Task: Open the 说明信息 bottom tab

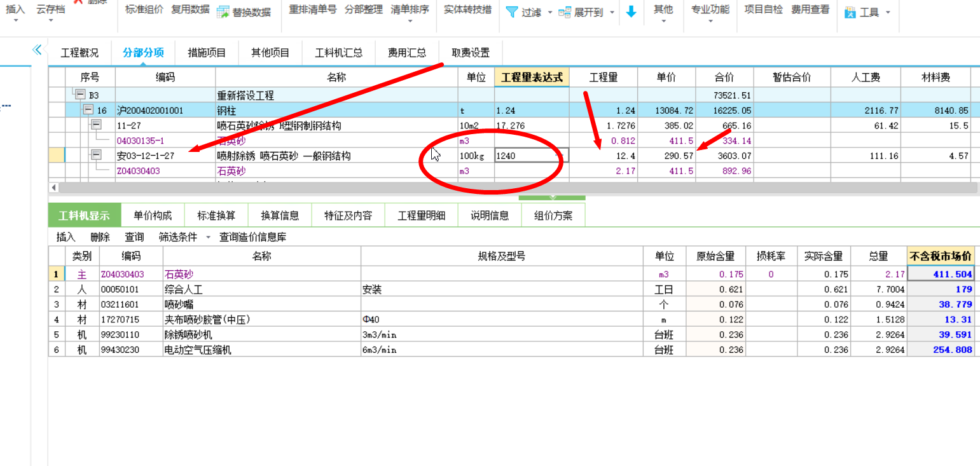Action: pyautogui.click(x=490, y=216)
